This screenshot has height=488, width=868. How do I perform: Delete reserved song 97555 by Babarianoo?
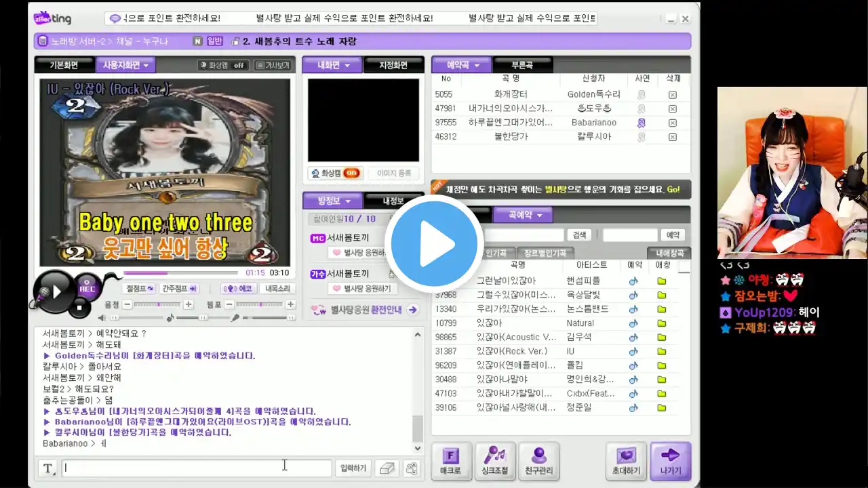pos(672,123)
